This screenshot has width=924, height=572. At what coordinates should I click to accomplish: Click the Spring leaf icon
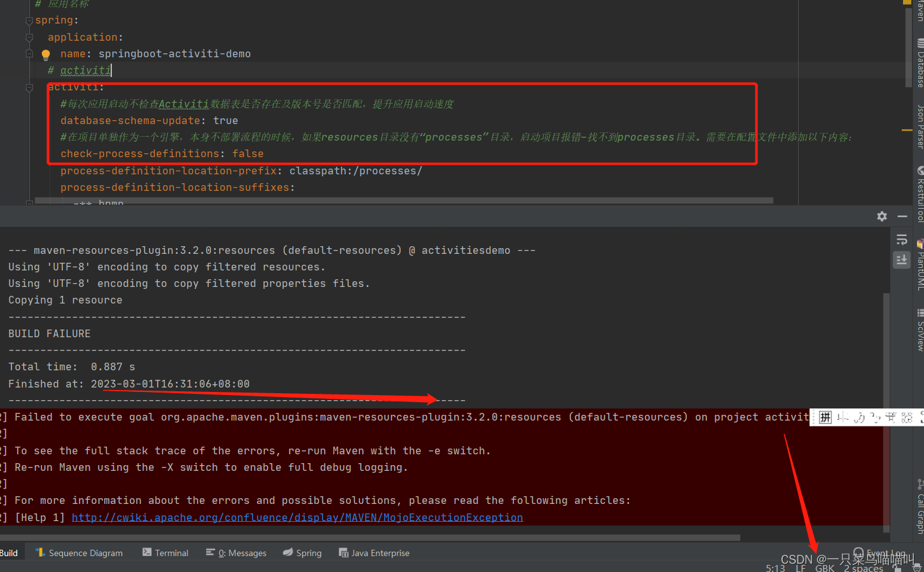tap(288, 552)
